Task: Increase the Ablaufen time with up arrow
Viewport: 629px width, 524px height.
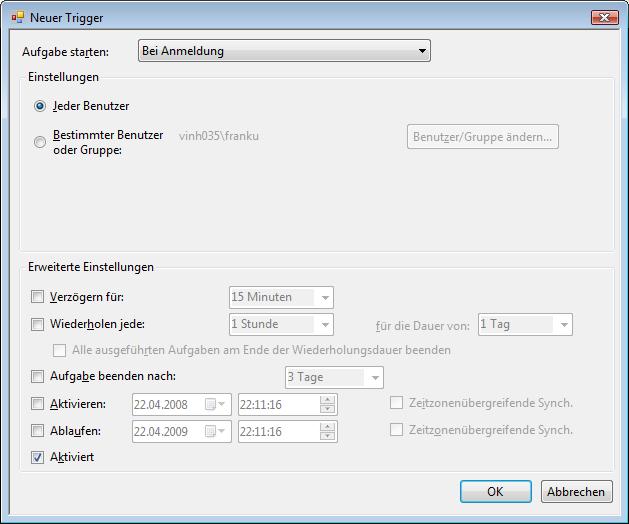Action: click(x=328, y=427)
